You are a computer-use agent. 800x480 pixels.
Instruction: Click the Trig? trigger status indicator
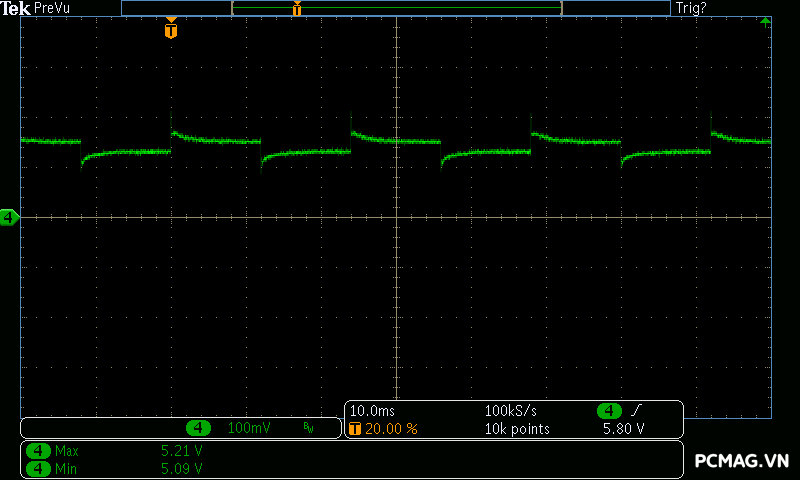(x=691, y=8)
